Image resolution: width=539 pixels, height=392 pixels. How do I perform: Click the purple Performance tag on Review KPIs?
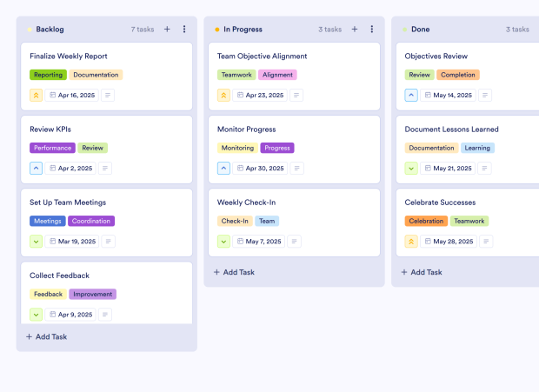[52, 148]
